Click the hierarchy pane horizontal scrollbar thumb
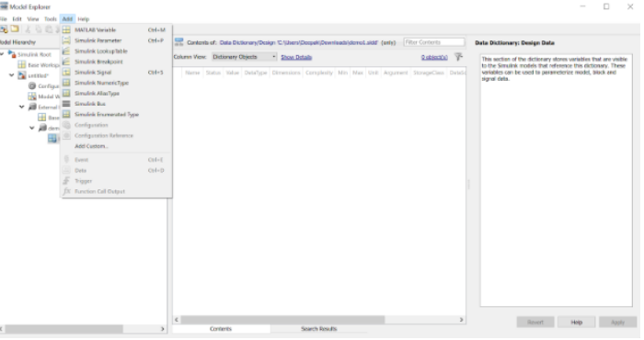 point(63,329)
